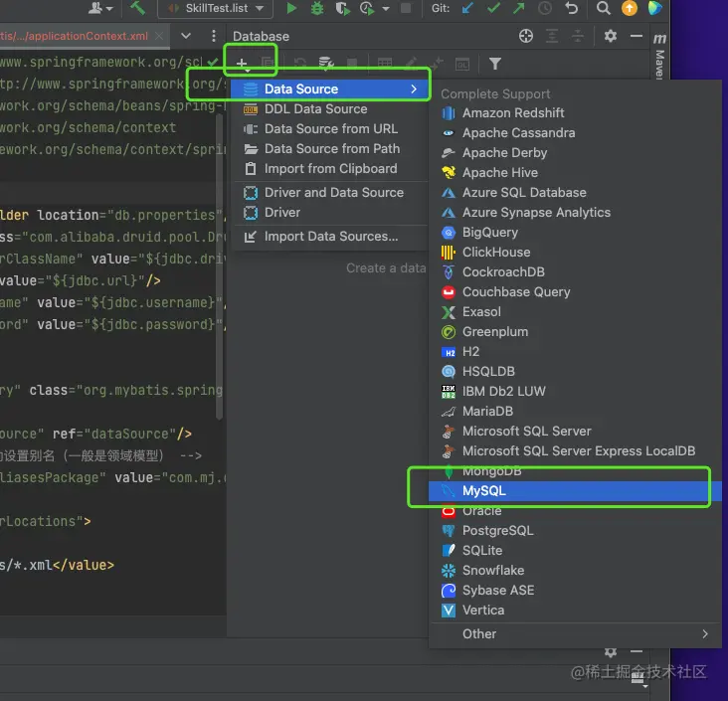Choose Data Source from Path

[x=329, y=149]
